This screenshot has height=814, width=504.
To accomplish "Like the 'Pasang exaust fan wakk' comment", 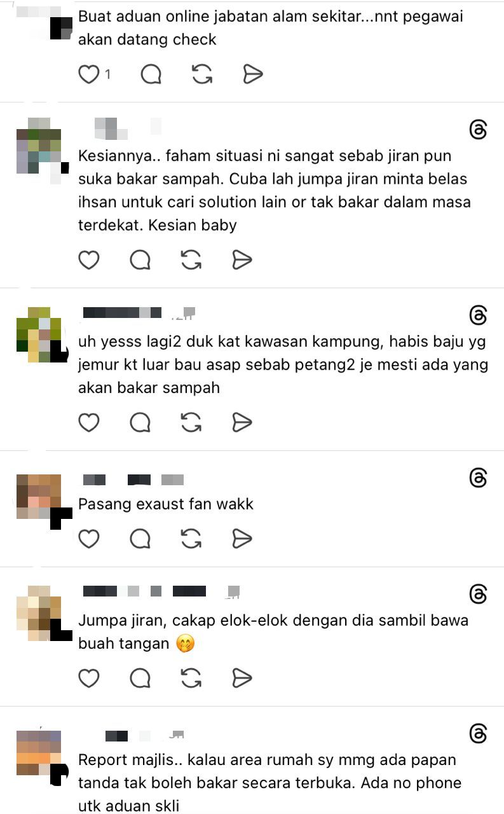I will 88,539.
